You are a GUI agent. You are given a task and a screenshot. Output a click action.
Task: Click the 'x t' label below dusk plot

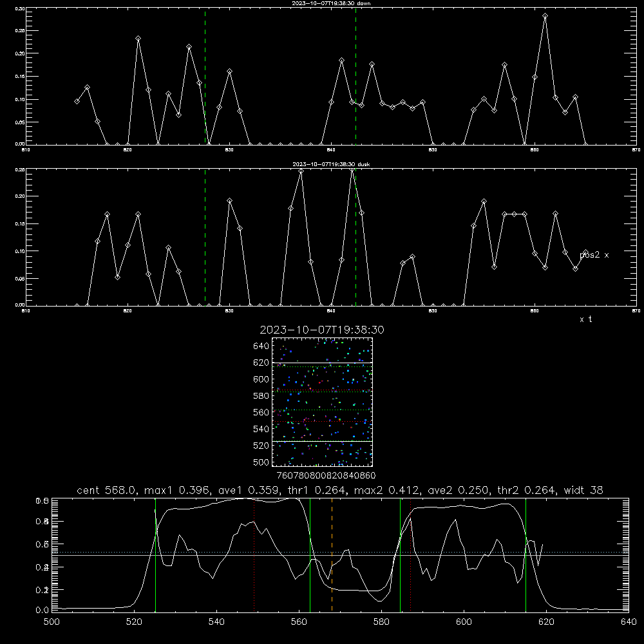pyautogui.click(x=585, y=319)
